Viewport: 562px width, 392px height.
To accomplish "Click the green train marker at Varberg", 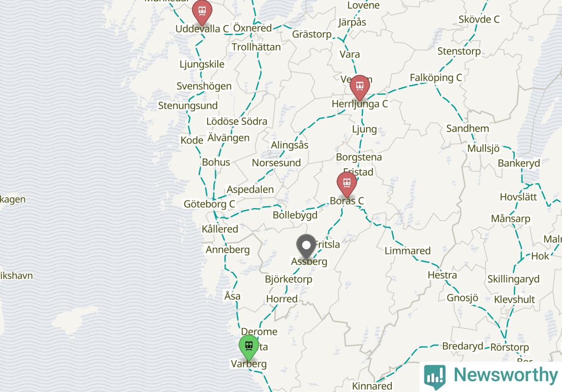I will click(249, 347).
